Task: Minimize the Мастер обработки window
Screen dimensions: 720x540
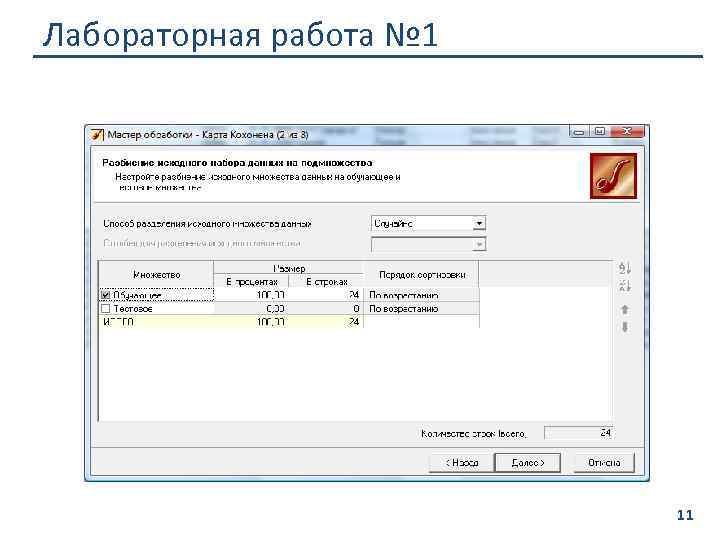Action: [x=579, y=132]
